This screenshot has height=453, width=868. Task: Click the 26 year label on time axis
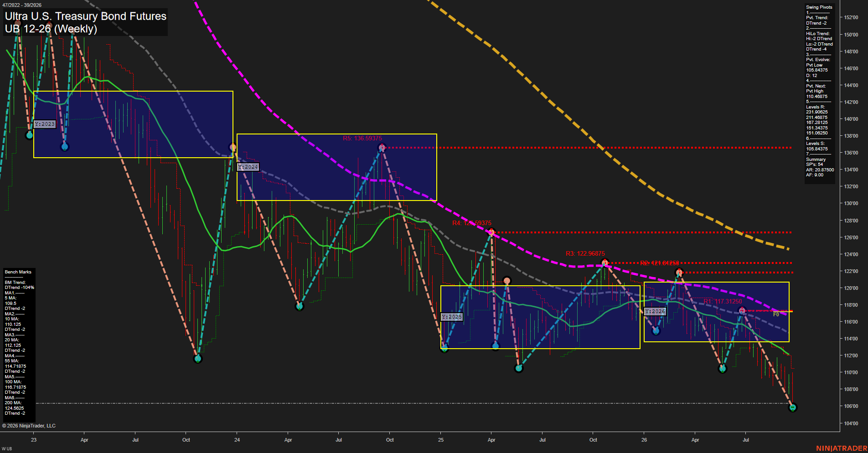644,440
